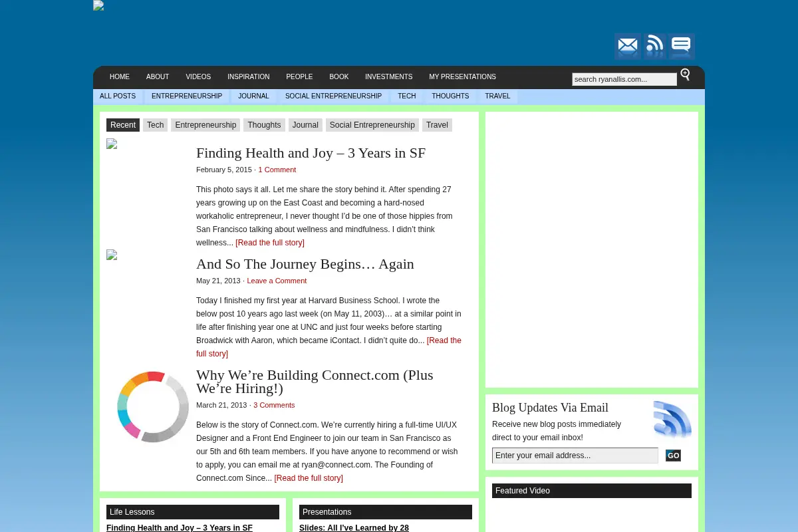
Task: Select the Social Entrepreneurship category in blue bar
Action: (x=333, y=96)
